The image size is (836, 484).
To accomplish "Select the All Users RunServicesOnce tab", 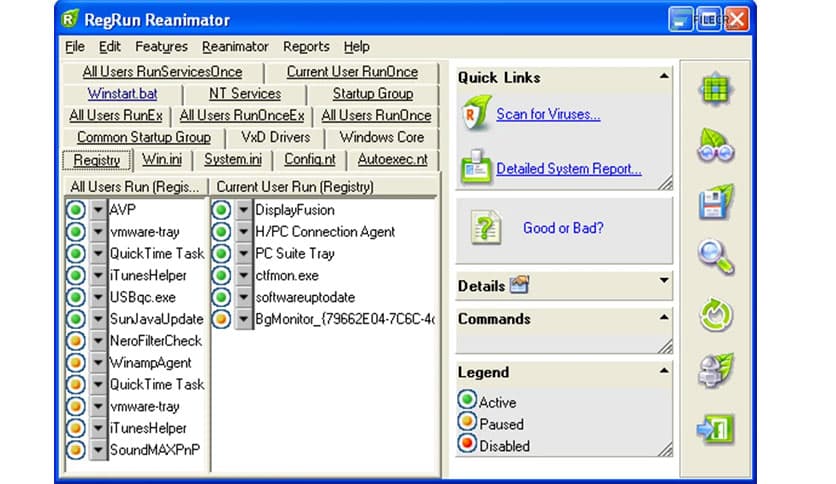I will click(x=163, y=72).
